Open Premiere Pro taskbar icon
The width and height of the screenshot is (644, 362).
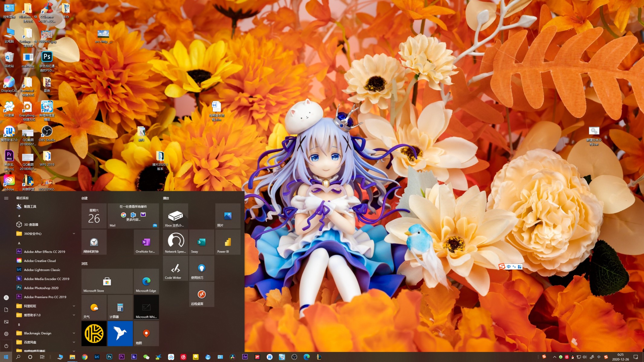(x=122, y=357)
